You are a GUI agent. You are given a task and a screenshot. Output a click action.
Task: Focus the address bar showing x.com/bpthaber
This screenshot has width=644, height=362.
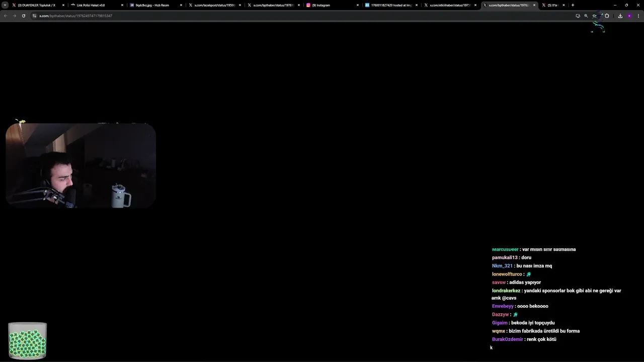[x=302, y=16]
